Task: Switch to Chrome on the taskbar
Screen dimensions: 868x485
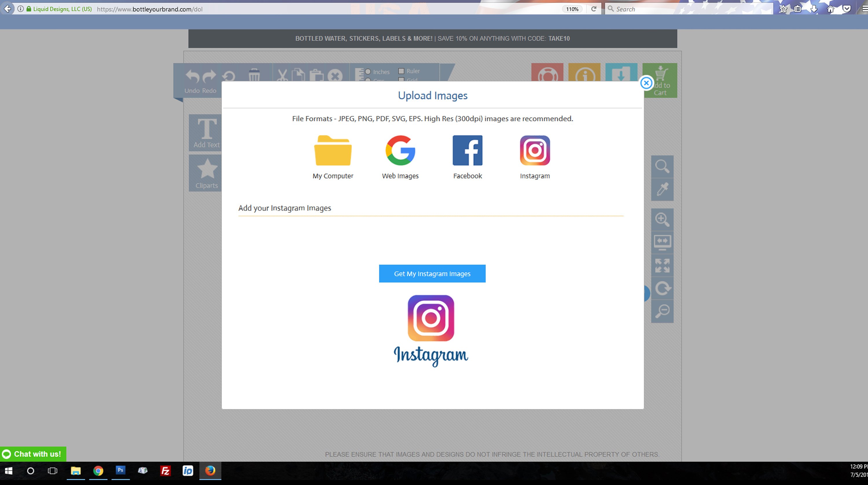Action: point(98,471)
